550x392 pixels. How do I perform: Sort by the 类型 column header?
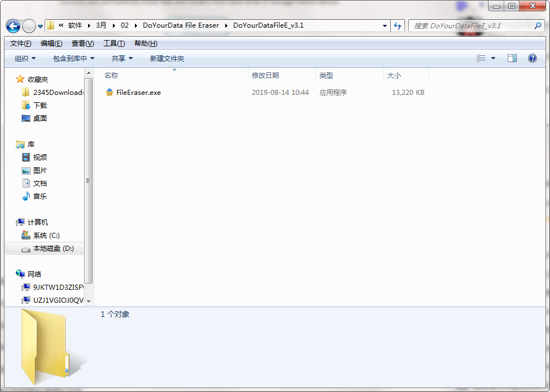point(326,76)
